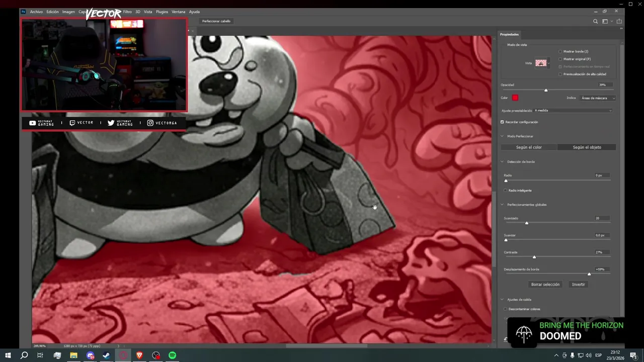
Task: Toggle Previsualización de alta calidad checkbox
Action: [x=560, y=74]
